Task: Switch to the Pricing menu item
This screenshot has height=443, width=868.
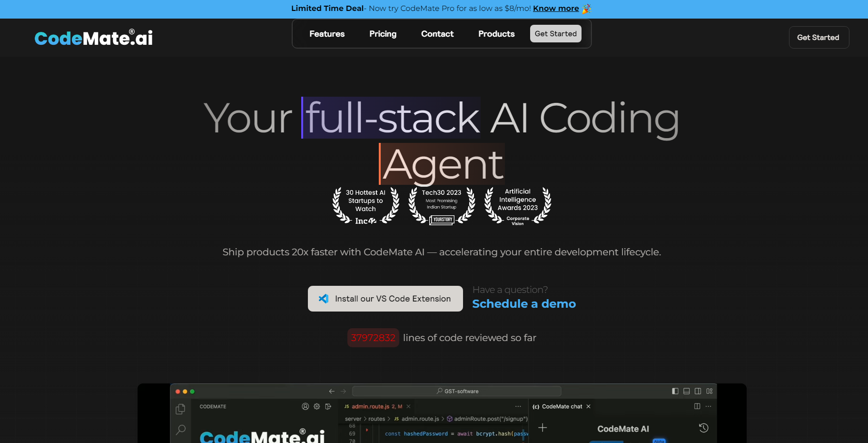Action: click(383, 33)
